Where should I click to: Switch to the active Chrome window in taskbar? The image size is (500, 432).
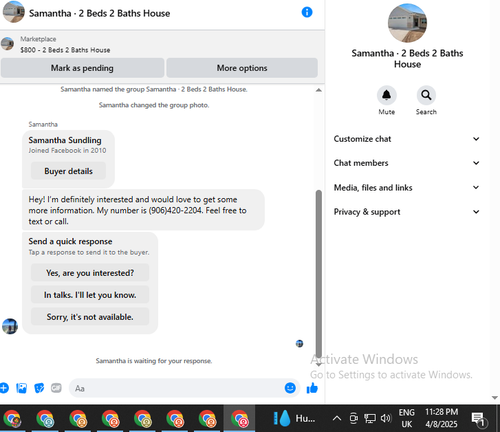239,419
